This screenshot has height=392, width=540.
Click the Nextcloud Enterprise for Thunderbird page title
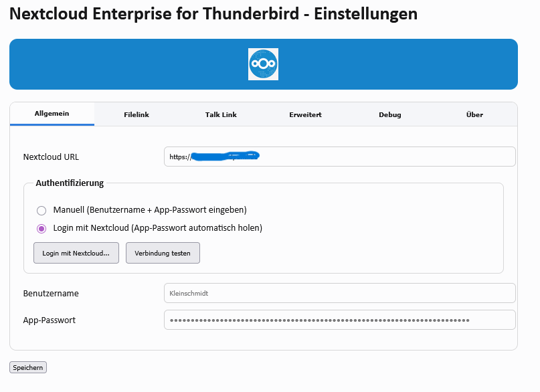coord(213,14)
